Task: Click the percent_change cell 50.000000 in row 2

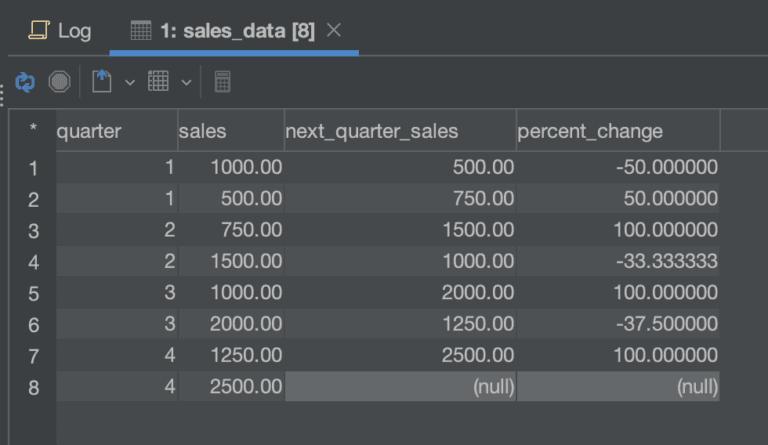Action: point(618,199)
